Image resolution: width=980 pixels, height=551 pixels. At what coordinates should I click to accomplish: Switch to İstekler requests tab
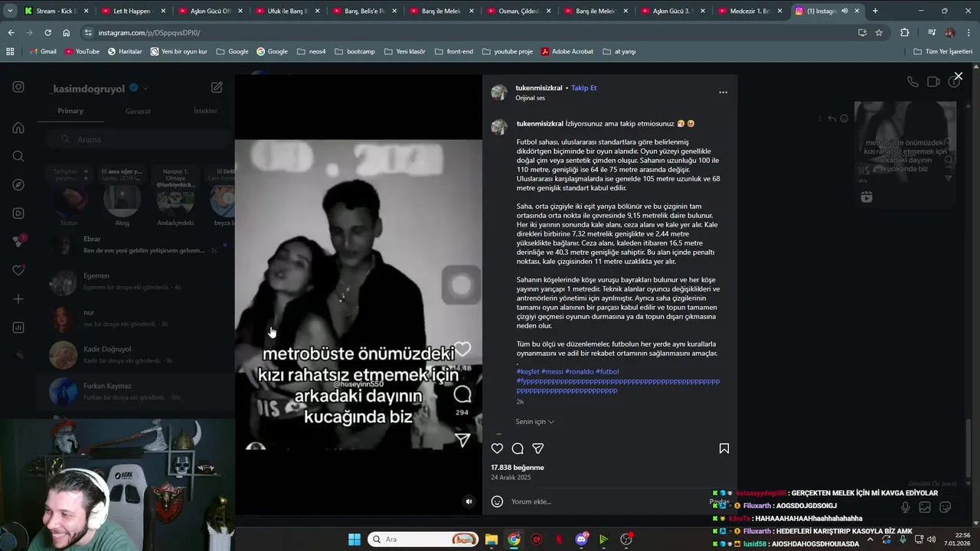(x=205, y=111)
